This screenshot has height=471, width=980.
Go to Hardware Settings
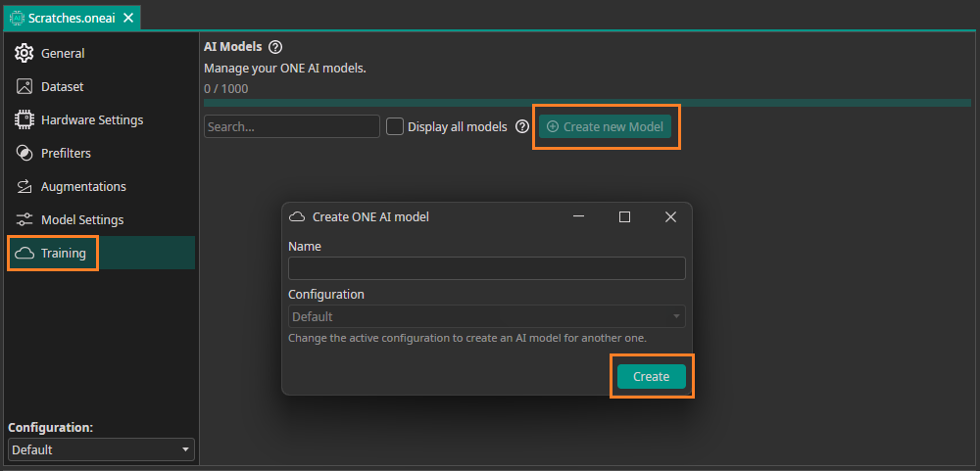tap(101, 119)
